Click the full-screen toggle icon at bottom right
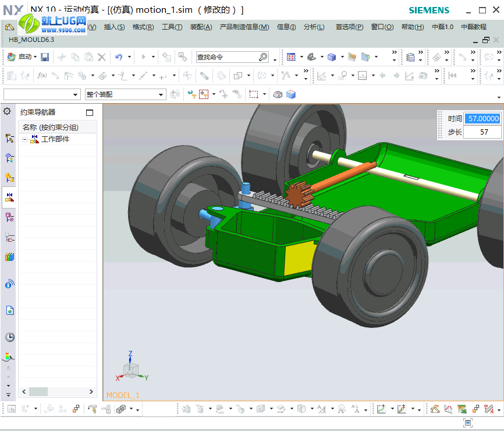Screen dimensions: 504x431 click(x=467, y=422)
